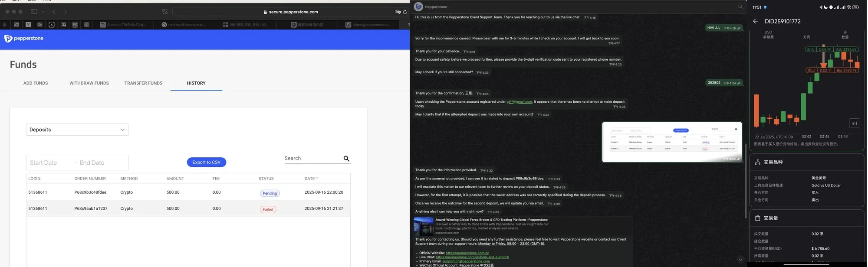This screenshot has width=868, height=267.
Task: Select the HISTORY tab
Action: coord(196,83)
